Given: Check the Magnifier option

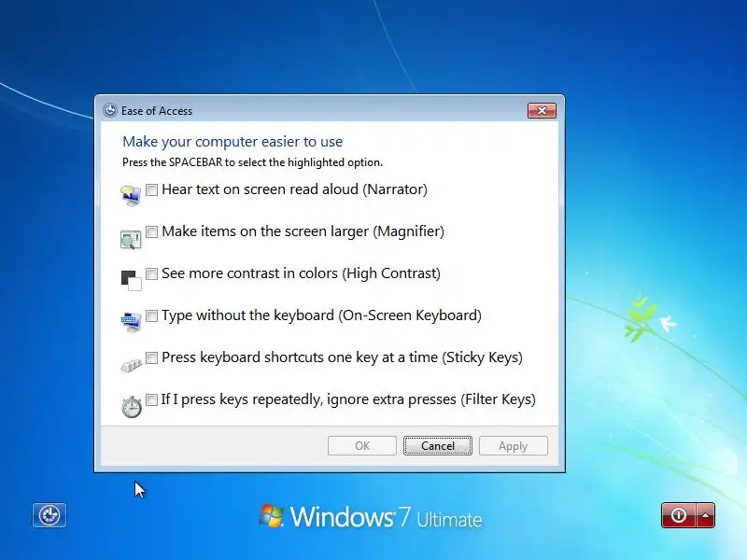Looking at the screenshot, I should [x=151, y=231].
